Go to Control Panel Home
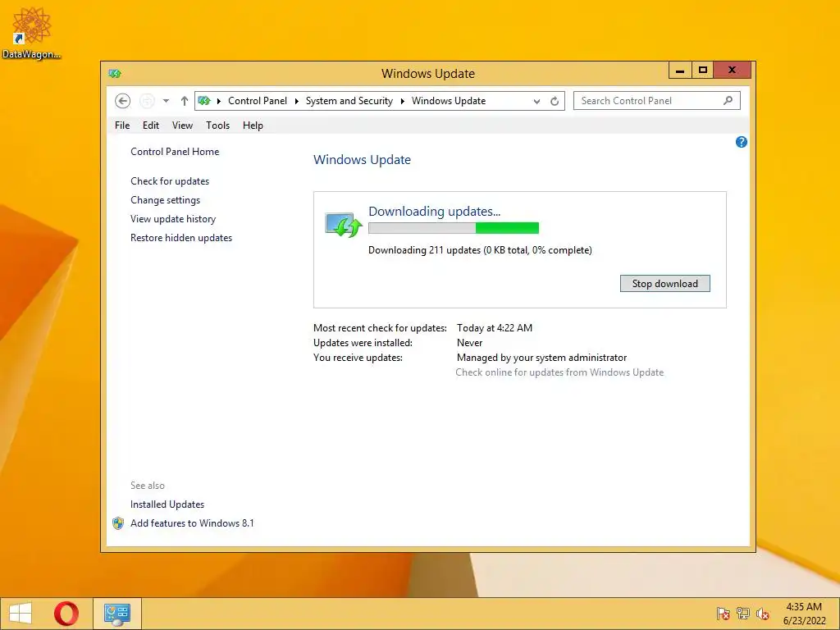Image resolution: width=840 pixels, height=630 pixels. (175, 152)
